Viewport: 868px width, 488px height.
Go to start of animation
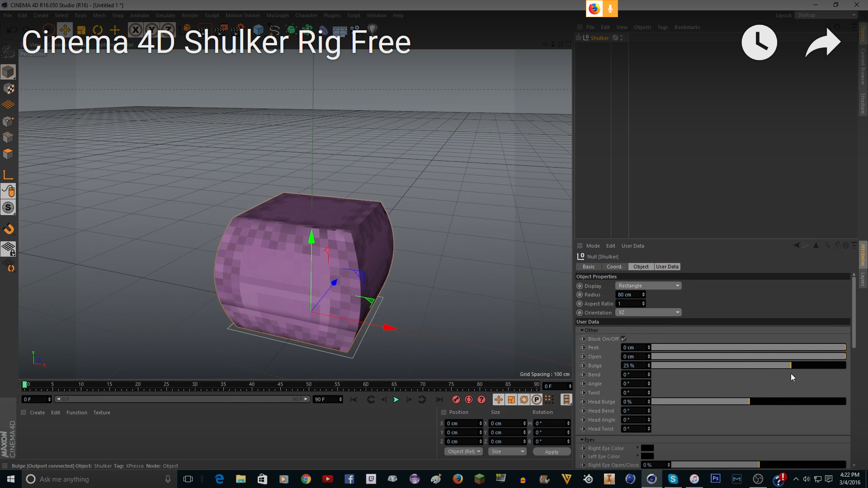(x=354, y=399)
